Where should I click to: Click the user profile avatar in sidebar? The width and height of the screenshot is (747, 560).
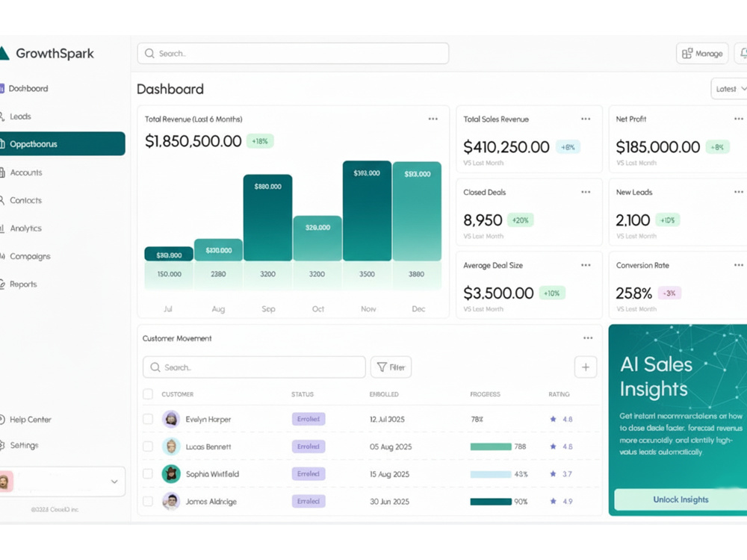pyautogui.click(x=6, y=482)
